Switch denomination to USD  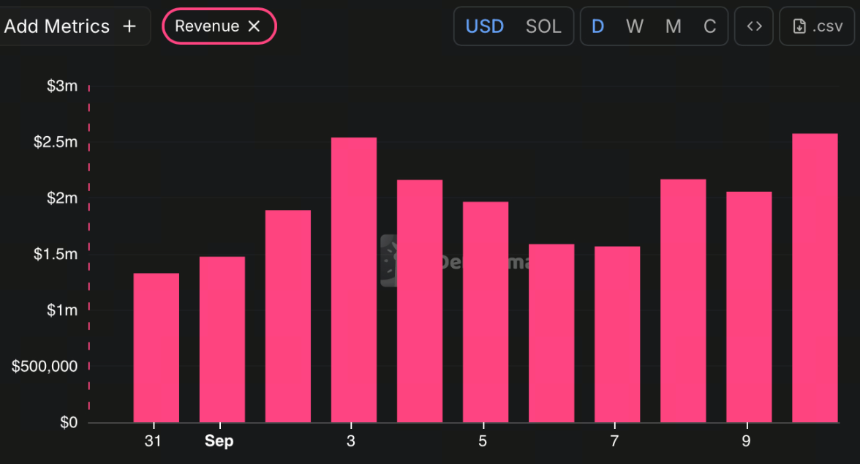(485, 26)
